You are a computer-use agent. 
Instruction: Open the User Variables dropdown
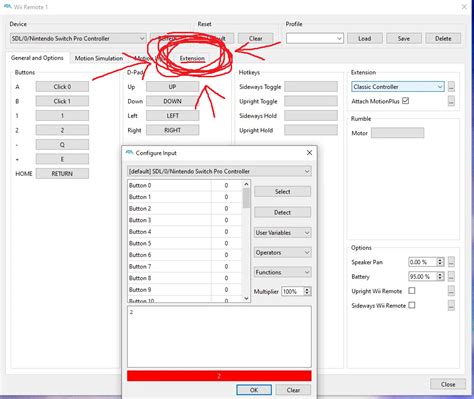pos(283,233)
